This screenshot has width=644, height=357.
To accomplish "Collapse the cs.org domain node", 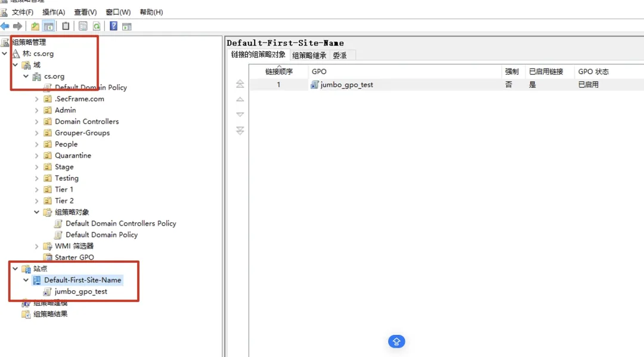I will click(26, 76).
